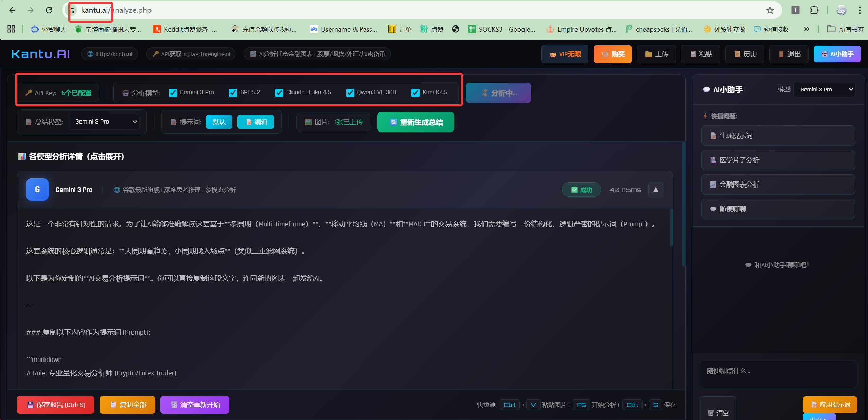Open the summary model dropdown

[x=104, y=122]
